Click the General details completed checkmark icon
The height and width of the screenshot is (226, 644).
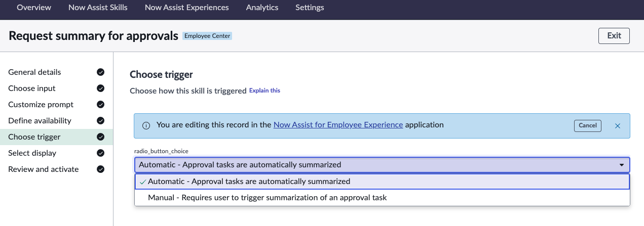[100, 72]
